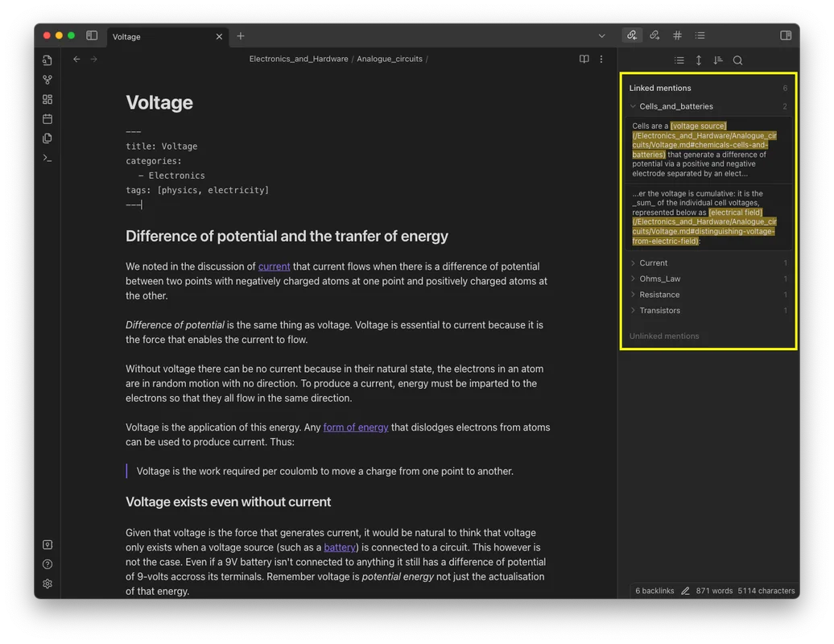Open the file explorer ribbon icon
Viewport: 834px width, 644px height.
coord(47,60)
